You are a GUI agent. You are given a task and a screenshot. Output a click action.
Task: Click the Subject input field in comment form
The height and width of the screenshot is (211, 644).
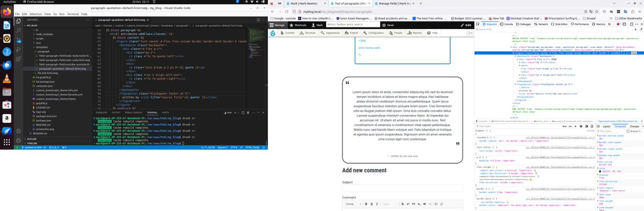click(402, 188)
